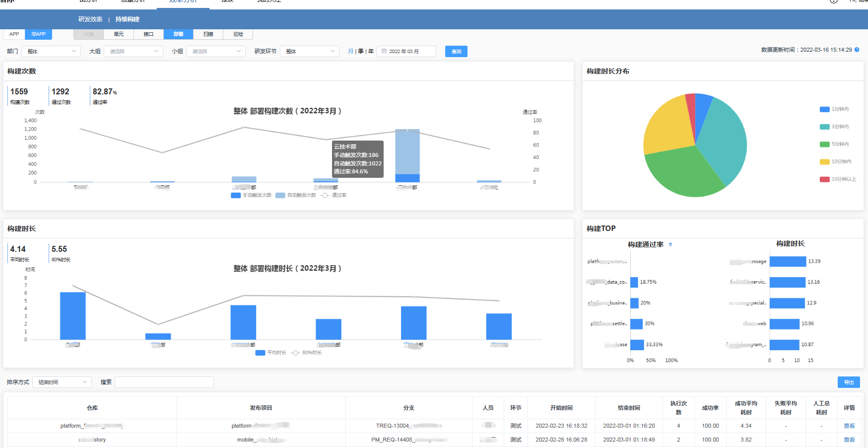Click the 导出 export button
868x448 pixels.
849,382
